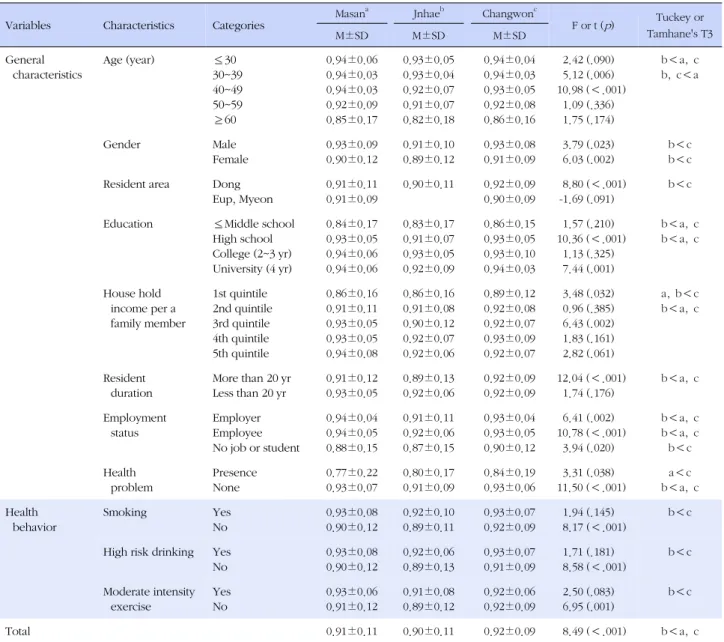Click the Male category
This screenshot has width=724, height=642.
(x=224, y=145)
